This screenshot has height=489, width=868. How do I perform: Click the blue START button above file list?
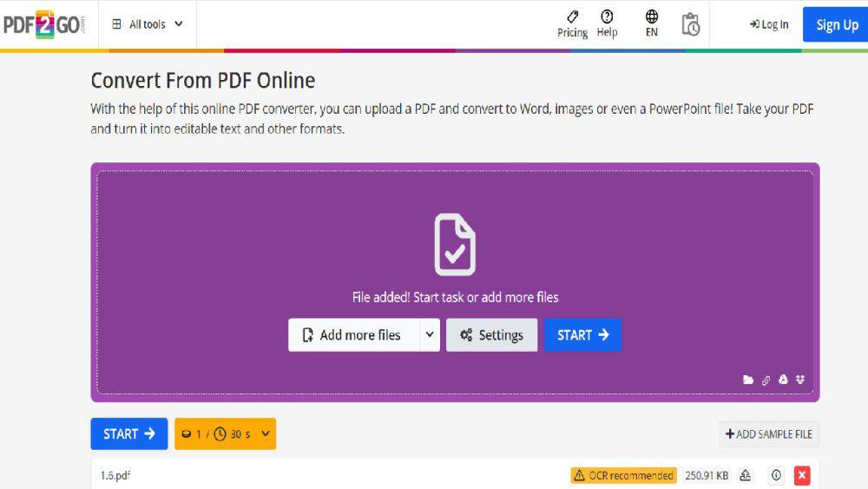pyautogui.click(x=129, y=433)
